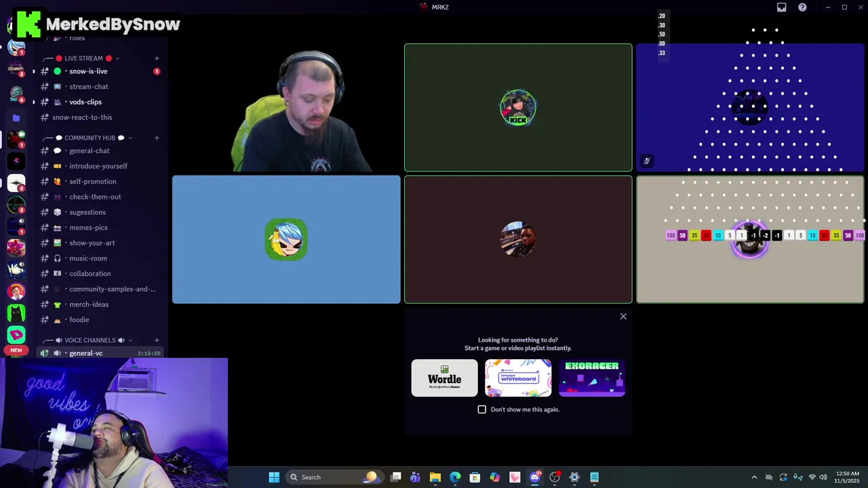Viewport: 868px width, 488px height.
Task: Open the Discord help question mark
Action: 802,7
